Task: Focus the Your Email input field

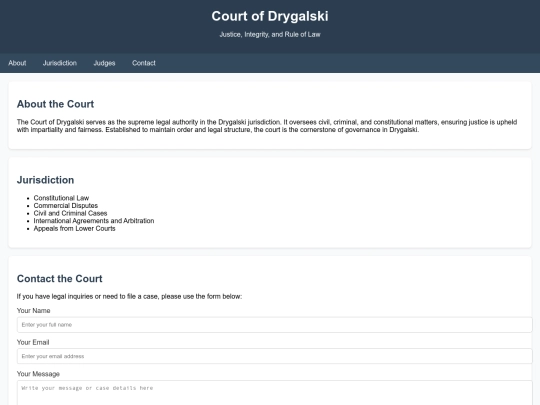Action: (x=274, y=356)
